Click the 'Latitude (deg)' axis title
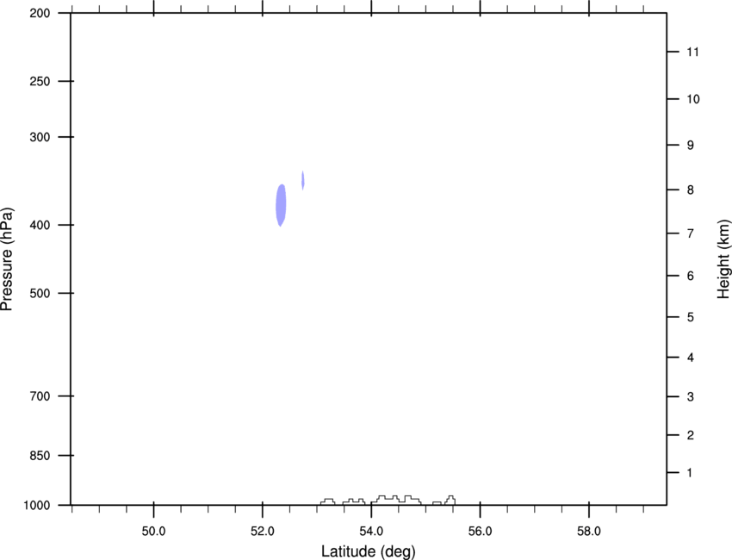732x560 pixels. 368,551
